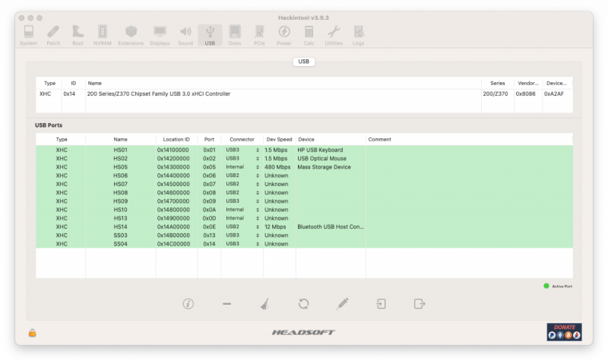Viewport: 608px width, 364px height.
Task: Select the USB toolbar section
Action: (x=210, y=35)
